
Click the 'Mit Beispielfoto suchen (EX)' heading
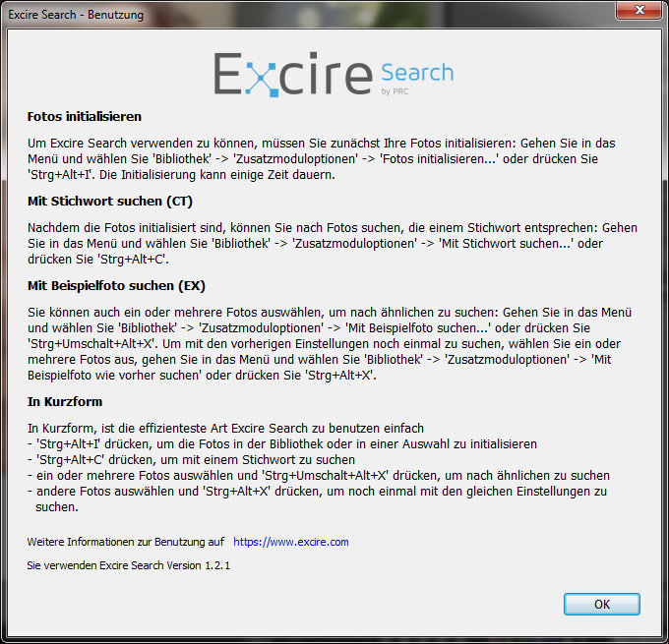coord(116,285)
